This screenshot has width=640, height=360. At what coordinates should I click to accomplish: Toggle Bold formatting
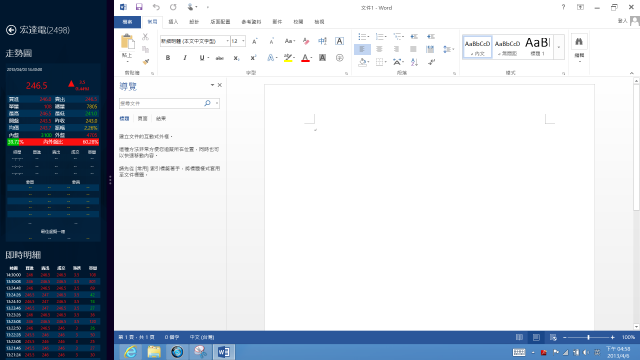pyautogui.click(x=168, y=58)
